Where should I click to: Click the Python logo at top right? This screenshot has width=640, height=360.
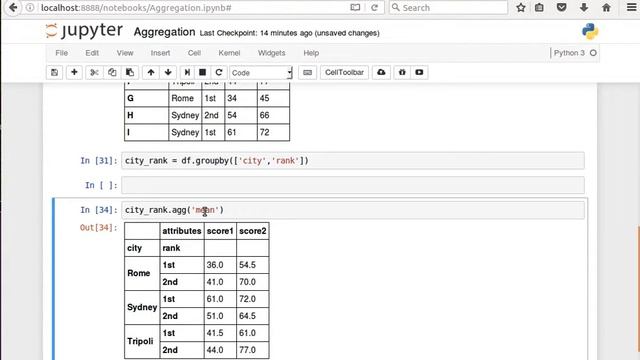point(590,31)
